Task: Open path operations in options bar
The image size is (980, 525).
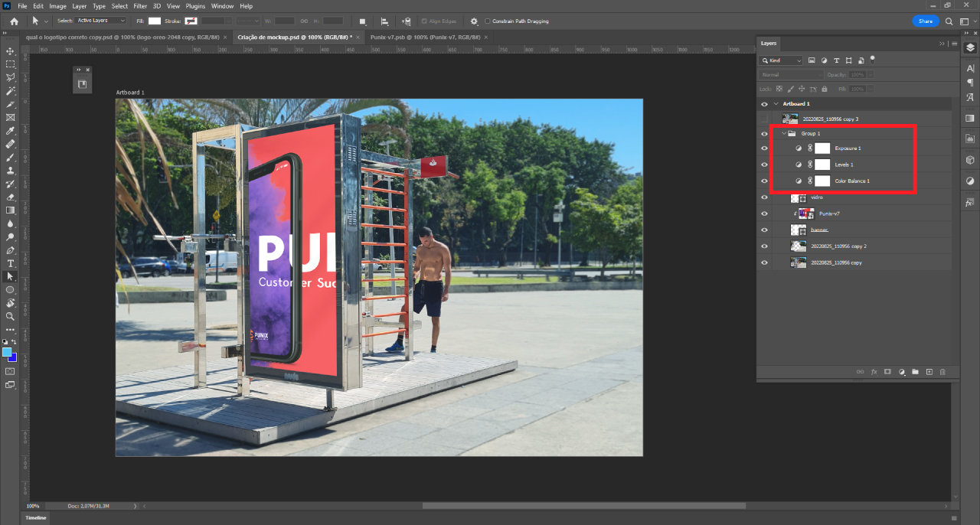Action: 363,21
